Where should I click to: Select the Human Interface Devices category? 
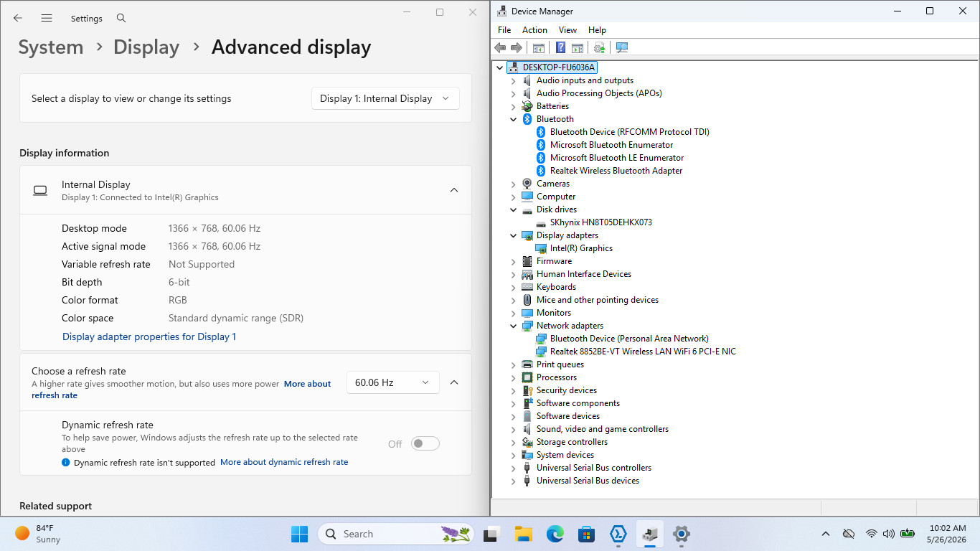click(x=584, y=274)
